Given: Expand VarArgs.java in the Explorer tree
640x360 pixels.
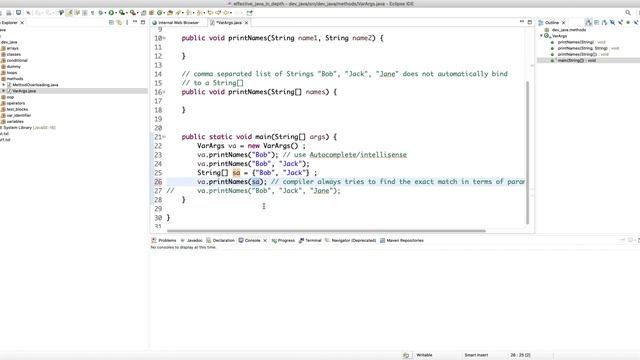Looking at the screenshot, I should [4, 91].
